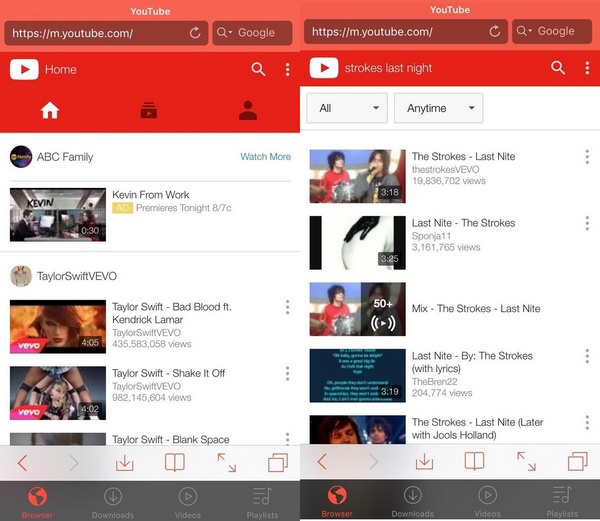Toggle fullscreen arrows in left toolbar
The width and height of the screenshot is (600, 521).
(x=227, y=462)
